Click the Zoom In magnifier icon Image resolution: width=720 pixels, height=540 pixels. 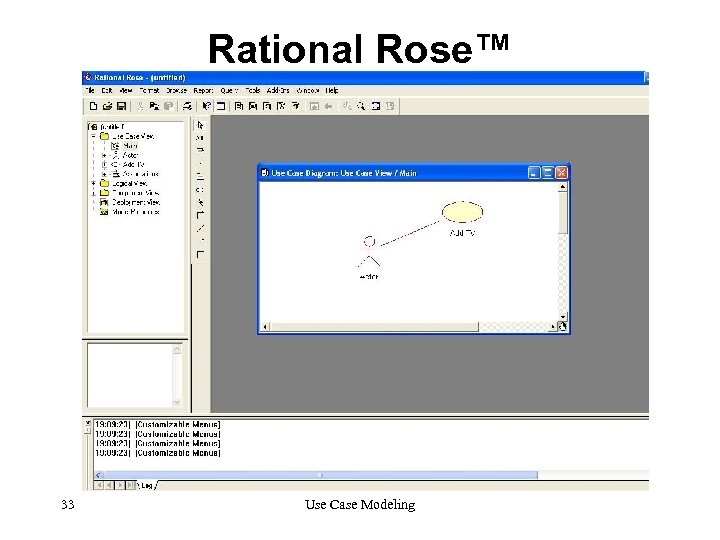(347, 106)
